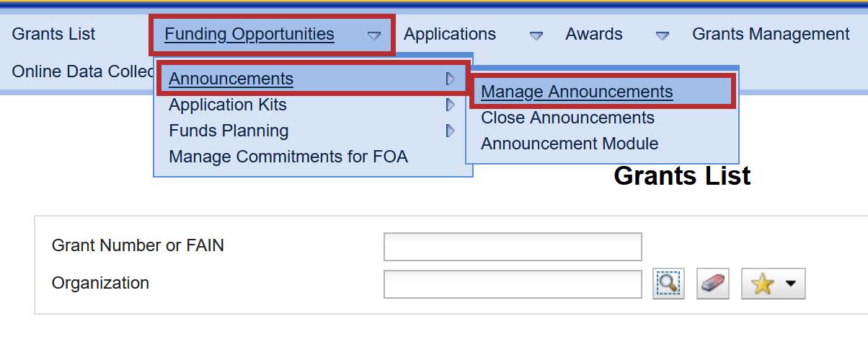Screen dimensions: 868x363
Task: Expand the Funding Opportunities menu arrow
Action: click(x=374, y=35)
